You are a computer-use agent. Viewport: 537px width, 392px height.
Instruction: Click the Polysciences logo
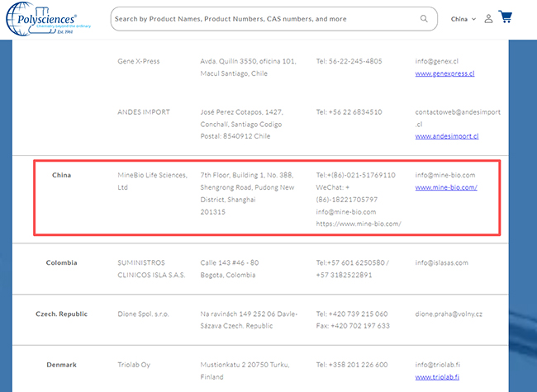coord(43,20)
